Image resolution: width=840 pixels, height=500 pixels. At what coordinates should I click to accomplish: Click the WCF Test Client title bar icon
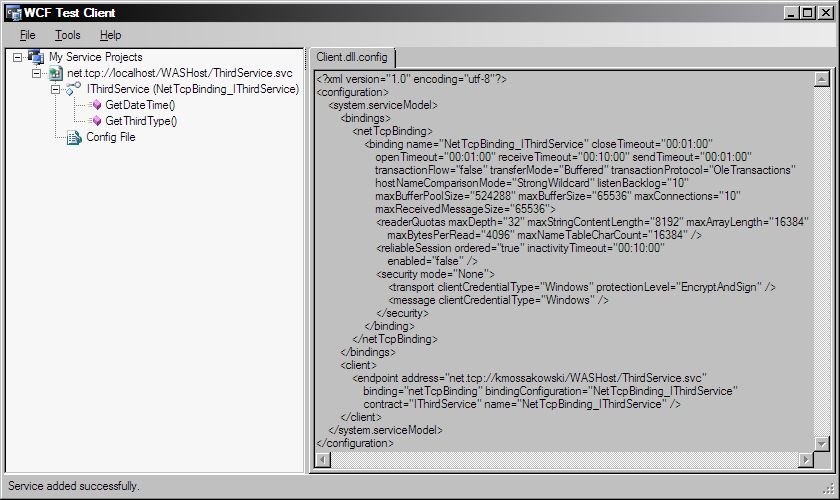(x=13, y=13)
